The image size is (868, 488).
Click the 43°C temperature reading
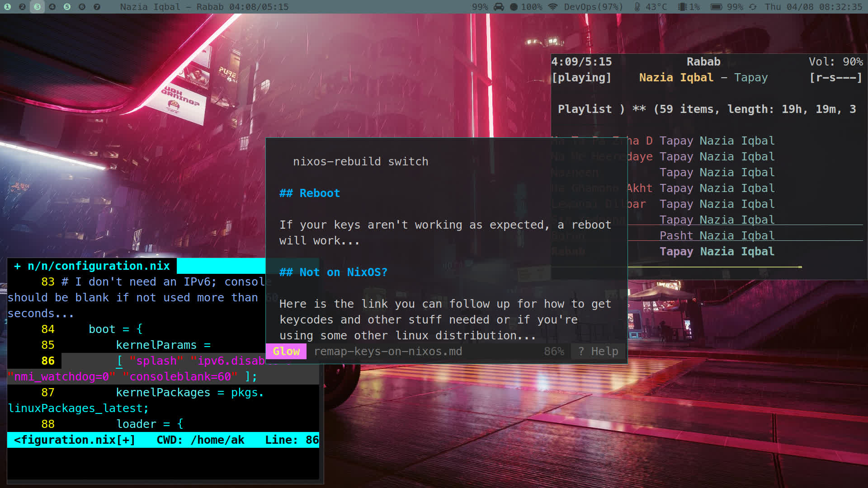(656, 7)
